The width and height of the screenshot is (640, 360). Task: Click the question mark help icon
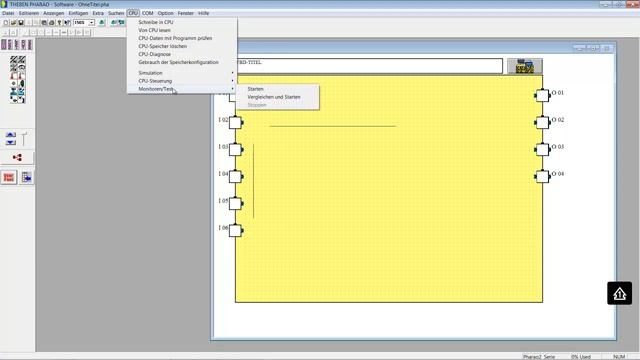point(59,23)
